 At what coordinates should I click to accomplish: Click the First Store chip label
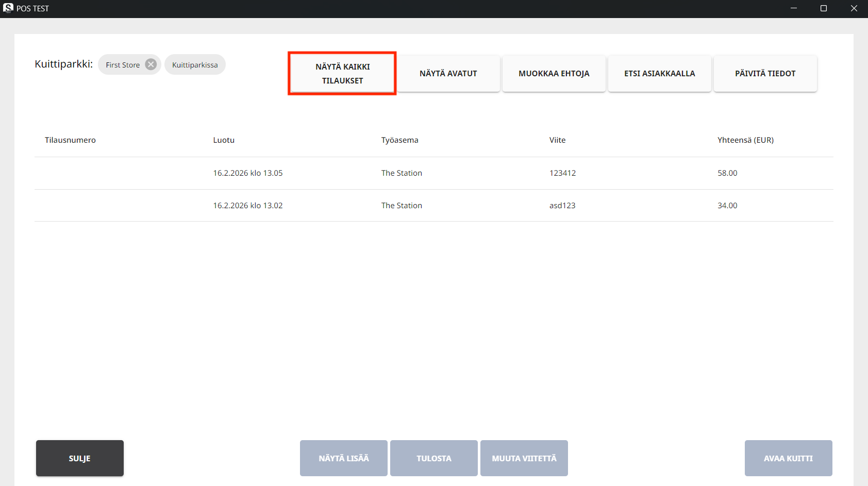(x=122, y=65)
